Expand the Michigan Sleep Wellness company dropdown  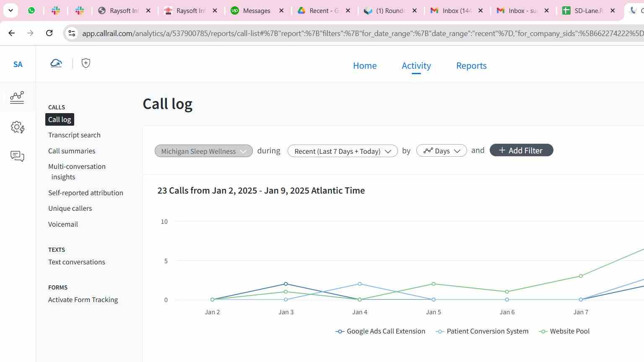[x=204, y=151]
